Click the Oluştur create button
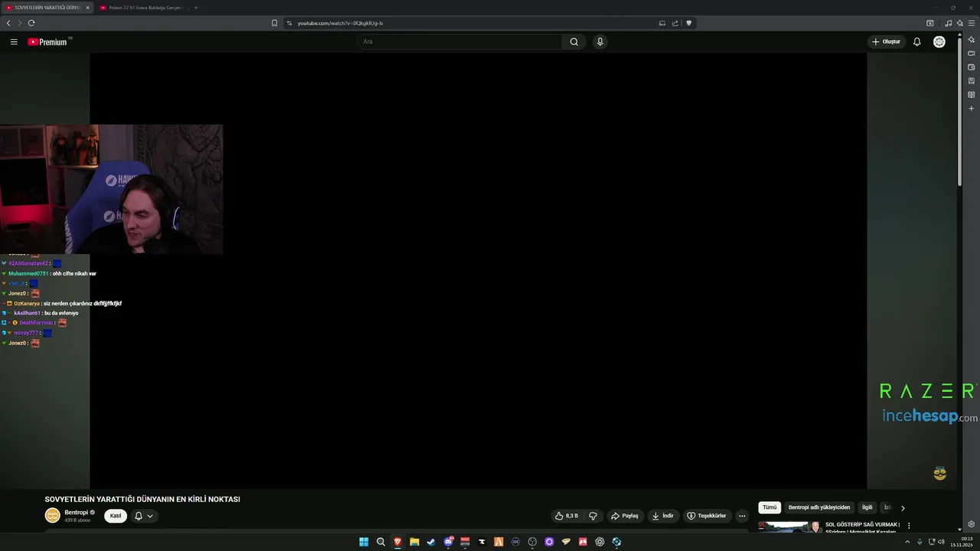This screenshot has height=551, width=980. pos(887,41)
